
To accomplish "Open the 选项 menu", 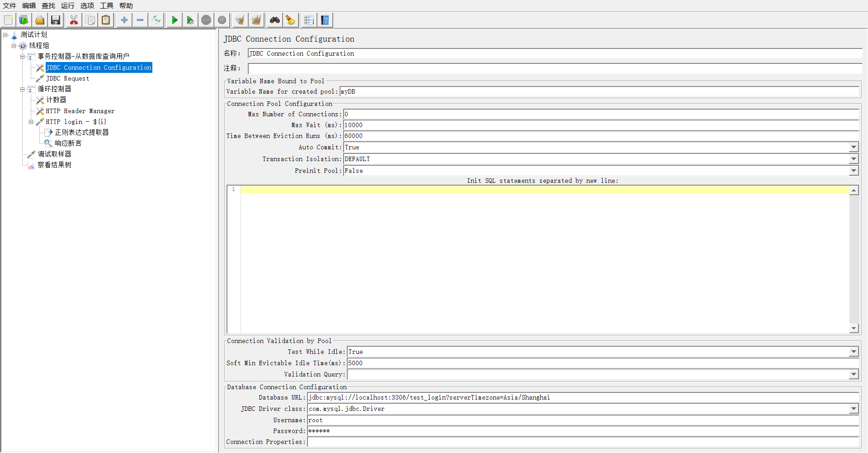I will [87, 5].
